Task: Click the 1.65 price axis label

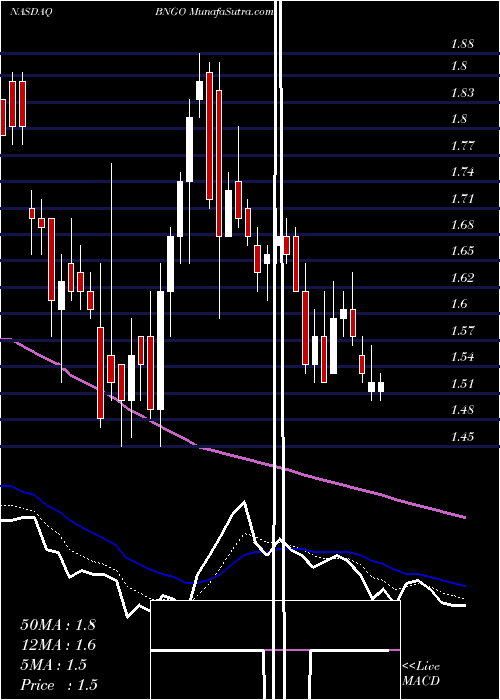Action: (x=462, y=250)
